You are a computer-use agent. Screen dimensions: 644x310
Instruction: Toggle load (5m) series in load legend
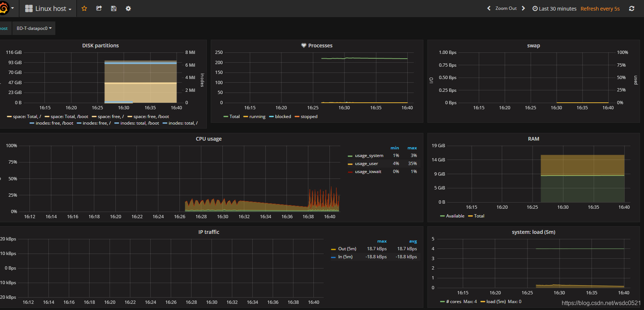496,302
